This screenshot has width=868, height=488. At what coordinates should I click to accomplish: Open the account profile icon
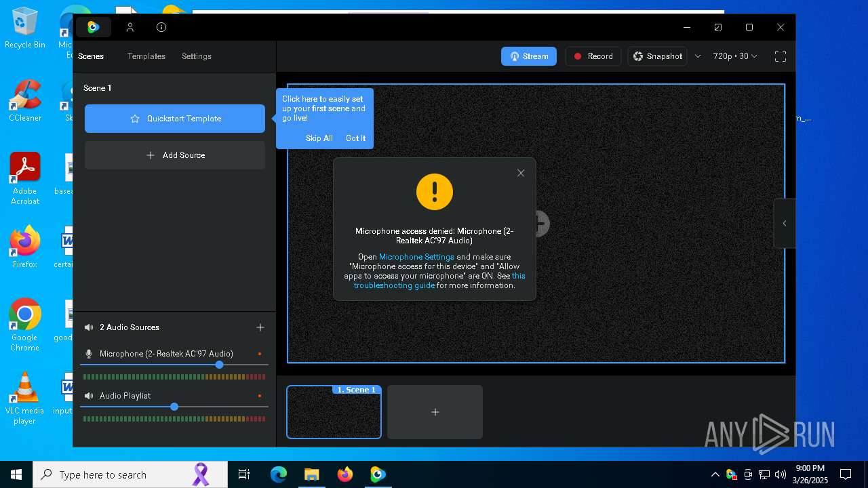click(130, 27)
